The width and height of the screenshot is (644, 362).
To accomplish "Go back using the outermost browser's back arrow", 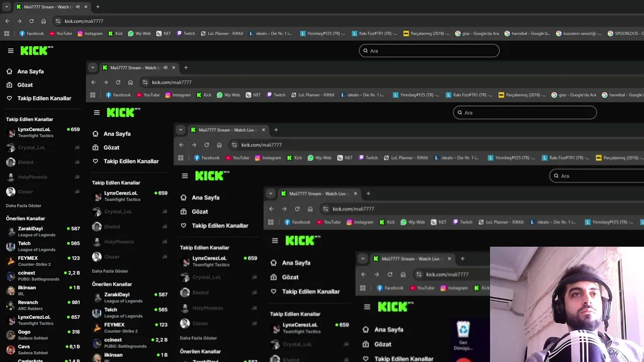I will (7, 21).
